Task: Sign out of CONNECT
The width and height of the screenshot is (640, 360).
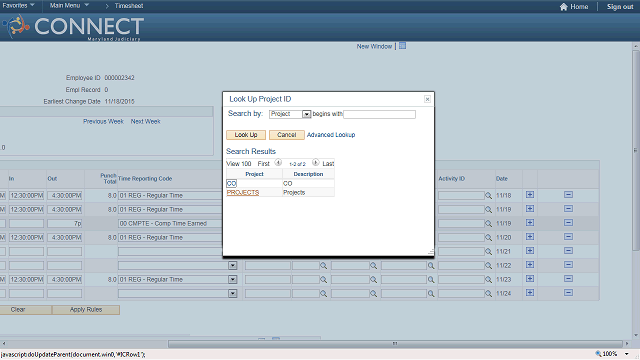Action: (x=620, y=7)
